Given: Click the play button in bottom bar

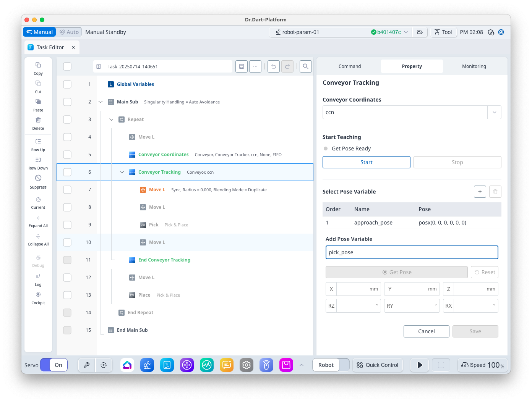Looking at the screenshot, I should pos(420,365).
